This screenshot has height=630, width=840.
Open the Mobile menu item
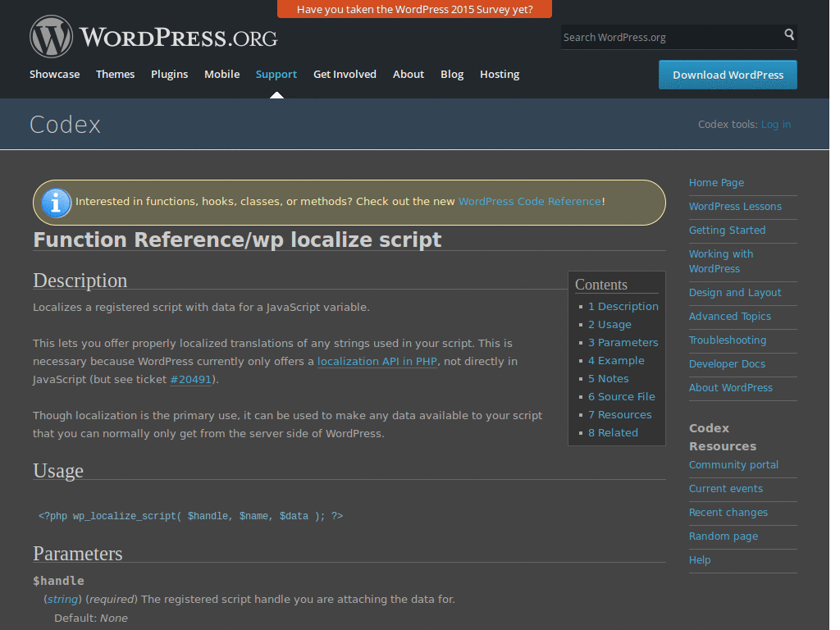click(221, 75)
